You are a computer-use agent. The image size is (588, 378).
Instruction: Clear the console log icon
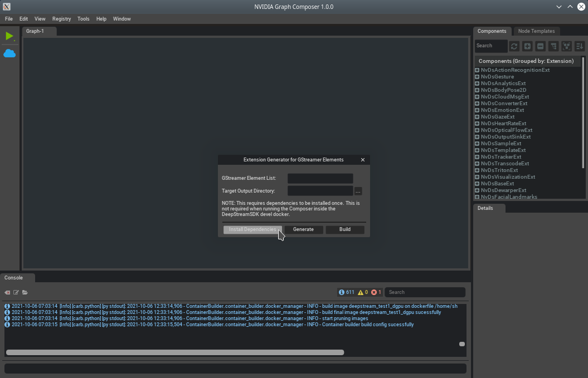coord(7,292)
